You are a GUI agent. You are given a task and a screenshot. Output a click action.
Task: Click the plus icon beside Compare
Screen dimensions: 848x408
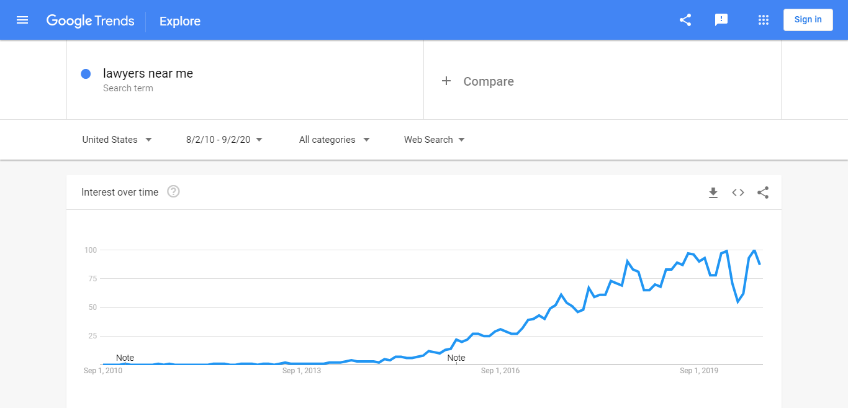[446, 81]
